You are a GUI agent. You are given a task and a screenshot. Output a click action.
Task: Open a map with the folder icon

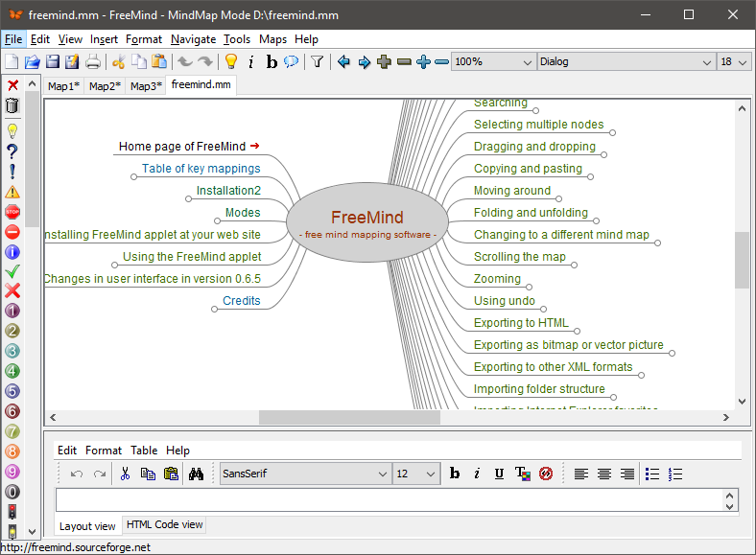click(32, 61)
